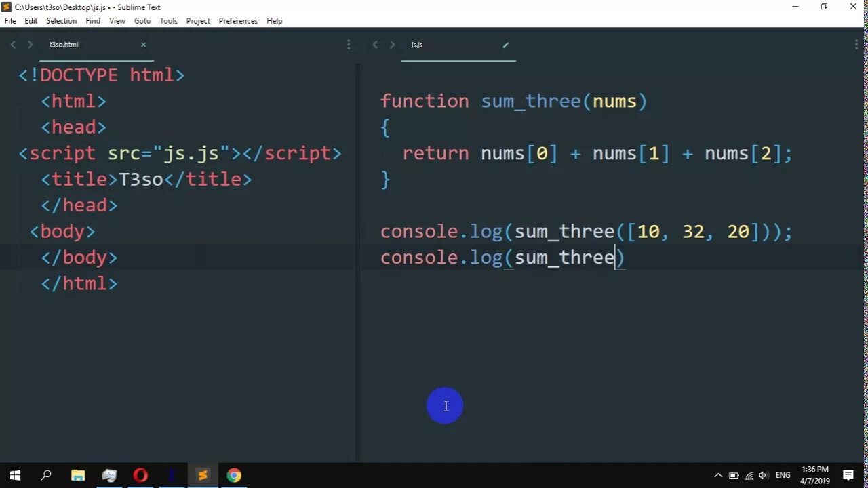Click the network tray icon
868x488 pixels.
(749, 475)
